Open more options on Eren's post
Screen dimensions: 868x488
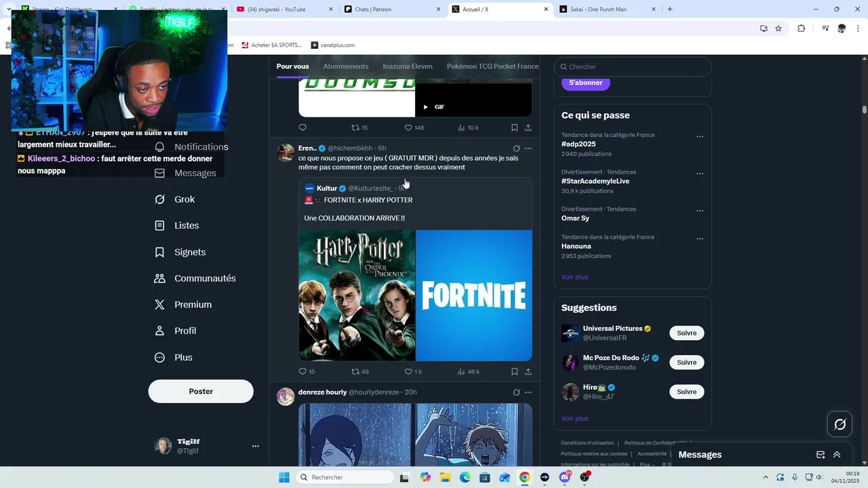[x=528, y=148]
